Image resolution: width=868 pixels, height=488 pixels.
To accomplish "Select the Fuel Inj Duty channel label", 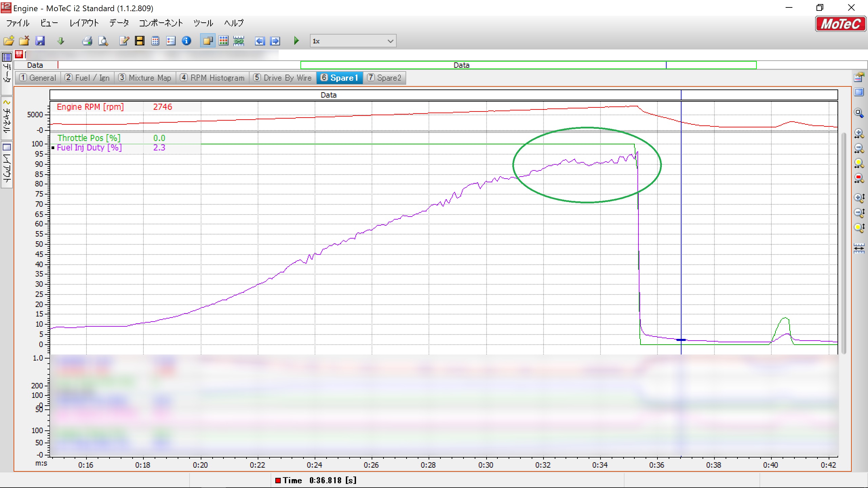I will [89, 148].
